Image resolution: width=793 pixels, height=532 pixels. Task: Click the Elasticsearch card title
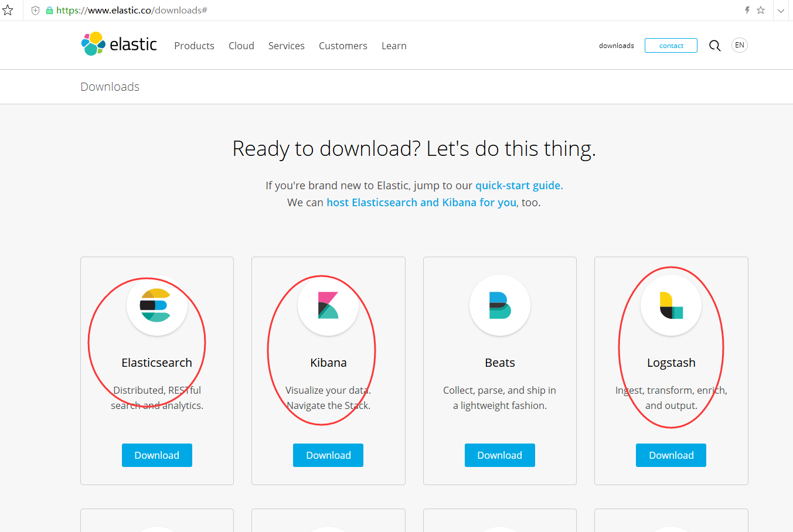pos(157,363)
